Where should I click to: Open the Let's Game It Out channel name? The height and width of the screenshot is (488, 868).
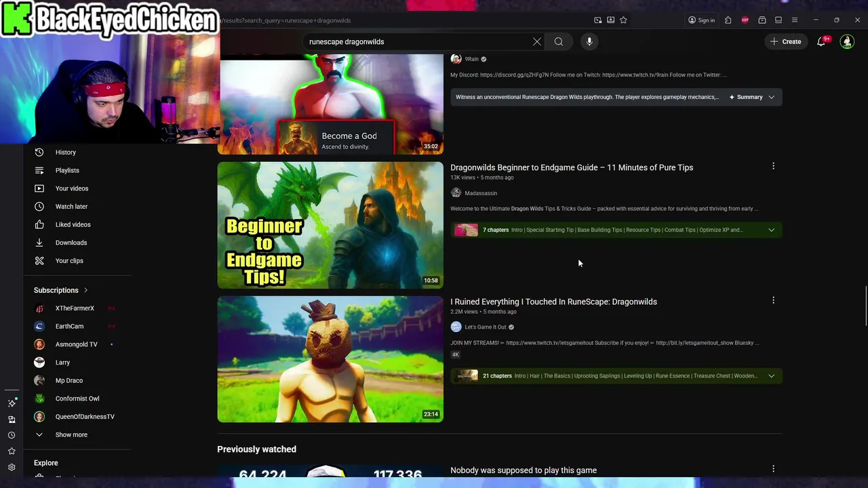tap(486, 327)
